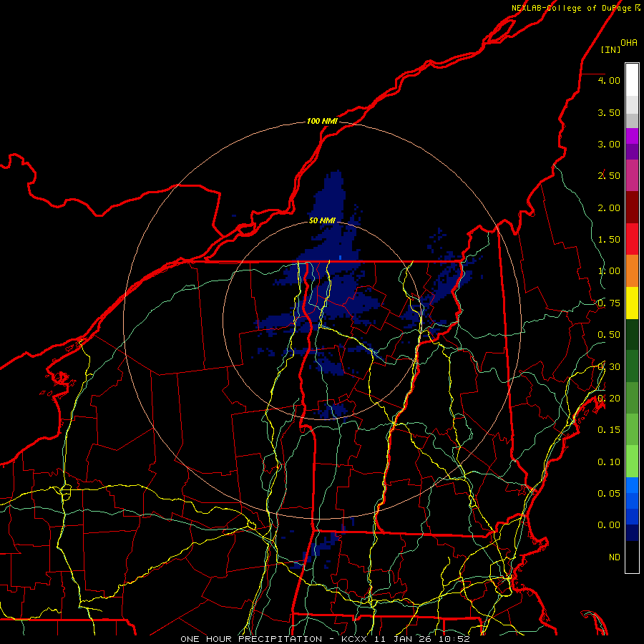Click the 0.00 legend value
Image resolution: width=644 pixels, height=644 pixels.
[609, 525]
